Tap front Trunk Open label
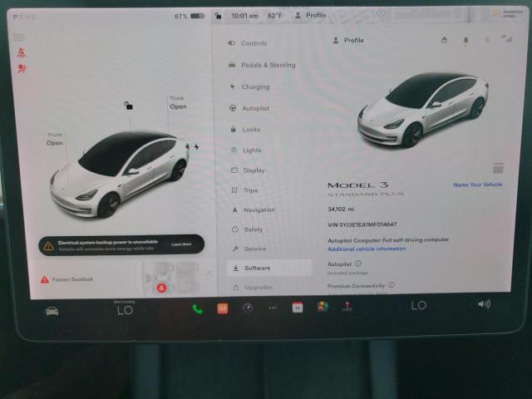The width and height of the screenshot is (532, 399). click(x=55, y=140)
